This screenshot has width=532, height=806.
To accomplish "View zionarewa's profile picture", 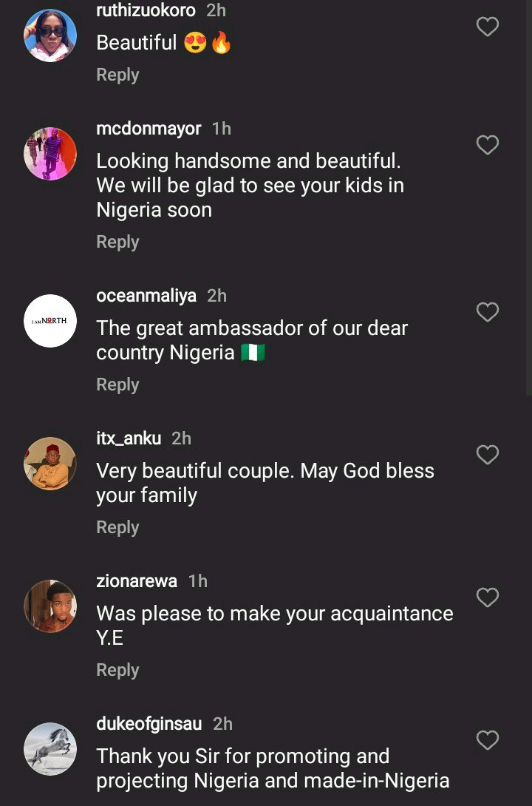I will pos(50,606).
